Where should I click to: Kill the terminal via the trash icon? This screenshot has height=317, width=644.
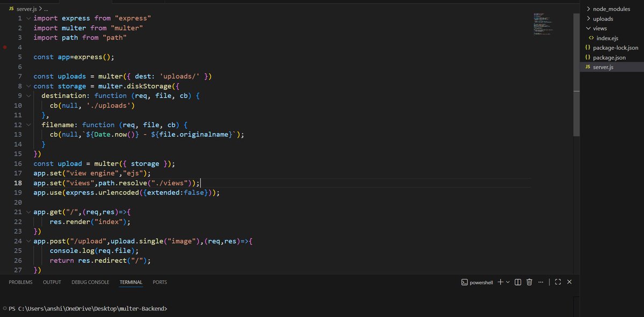tap(529, 282)
